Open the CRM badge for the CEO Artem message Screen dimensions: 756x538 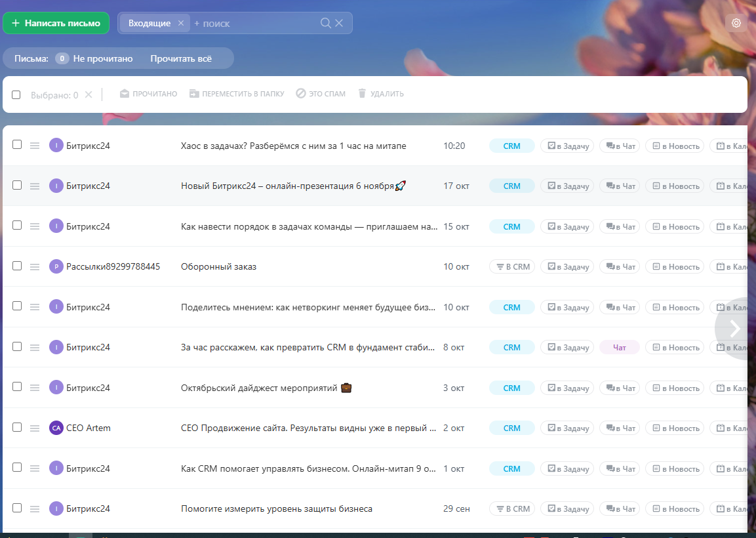click(x=512, y=428)
